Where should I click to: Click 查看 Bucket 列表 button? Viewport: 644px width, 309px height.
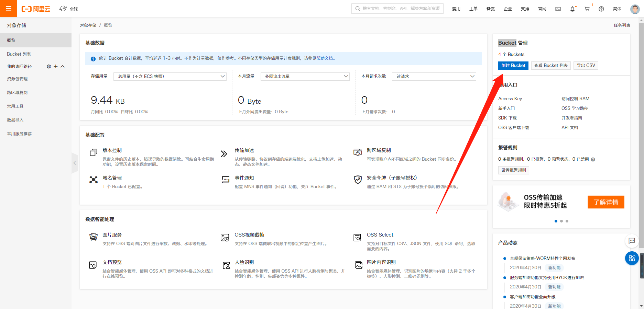pyautogui.click(x=551, y=66)
